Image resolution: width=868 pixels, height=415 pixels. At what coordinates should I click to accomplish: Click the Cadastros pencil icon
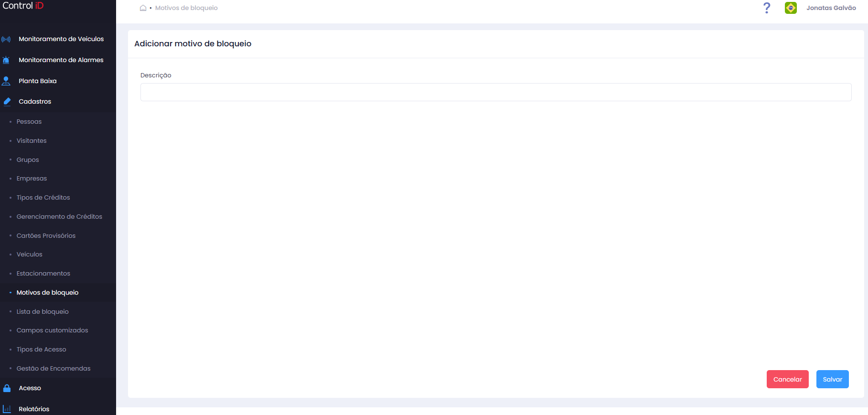(7, 102)
